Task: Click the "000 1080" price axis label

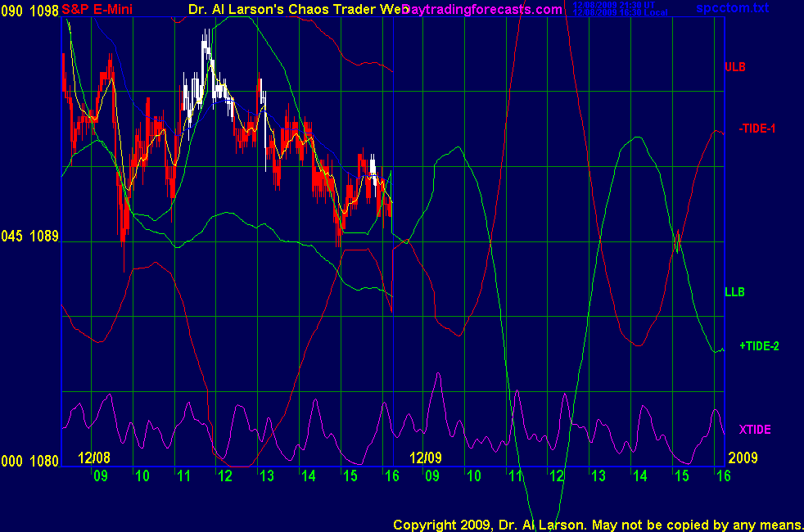Action: (29, 461)
